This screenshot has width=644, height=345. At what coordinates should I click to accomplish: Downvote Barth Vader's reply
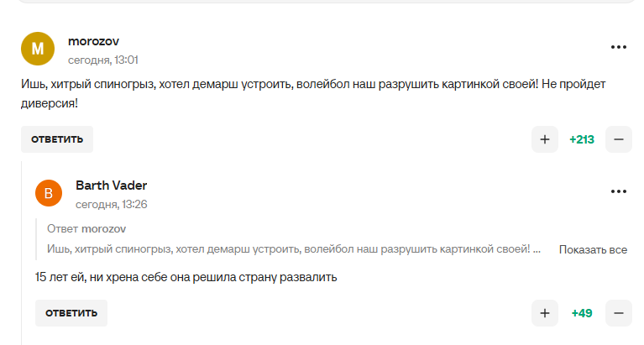pyautogui.click(x=619, y=313)
